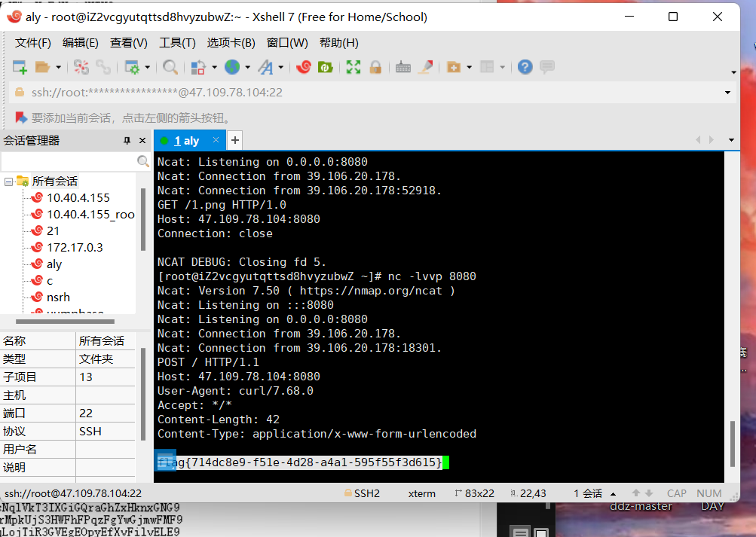
Task: Select the 172.17.0.3 session in tree
Action: click(x=75, y=247)
